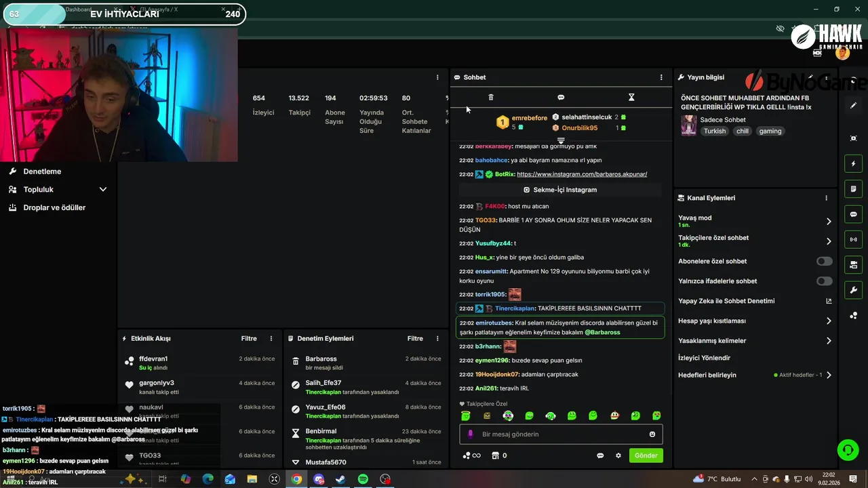Open the emoji picker in message box

[652, 434]
